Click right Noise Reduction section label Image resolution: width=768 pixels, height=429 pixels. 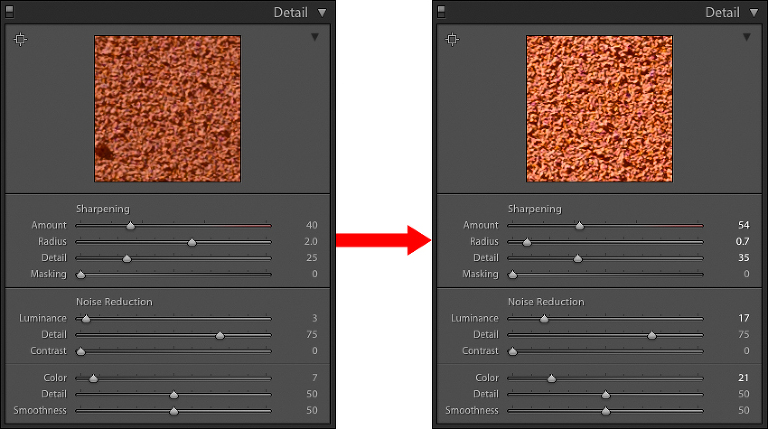546,302
